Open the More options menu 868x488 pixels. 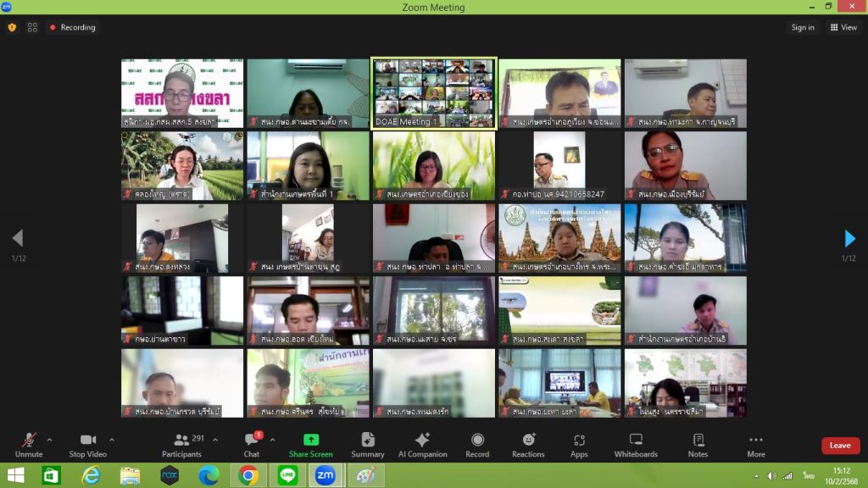coord(756,446)
